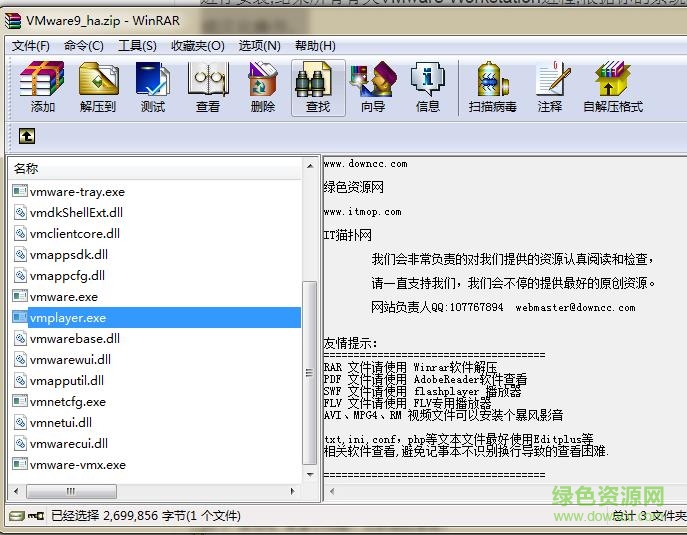Sort by the 名称 column header
Viewport: 687px width, 535px height.
[x=155, y=168]
